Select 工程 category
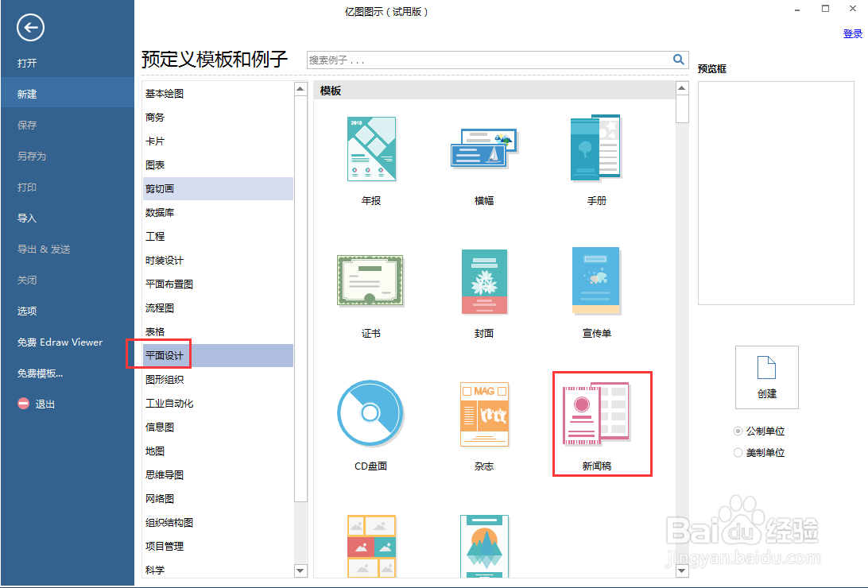This screenshot has width=868, height=588. (218, 236)
